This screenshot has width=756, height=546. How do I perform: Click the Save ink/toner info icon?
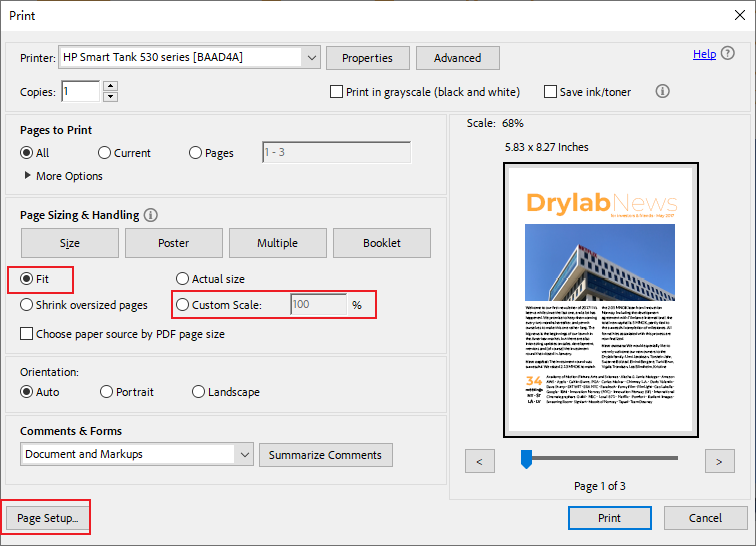point(662,91)
